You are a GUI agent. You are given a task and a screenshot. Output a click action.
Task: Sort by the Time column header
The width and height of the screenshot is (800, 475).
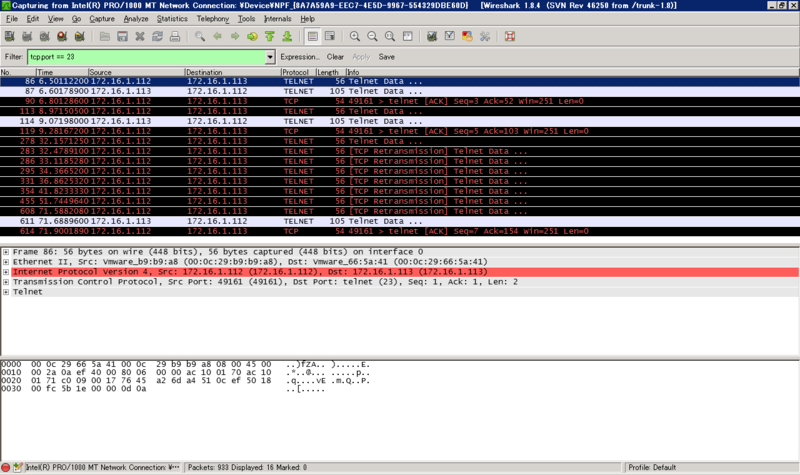[x=62, y=72]
